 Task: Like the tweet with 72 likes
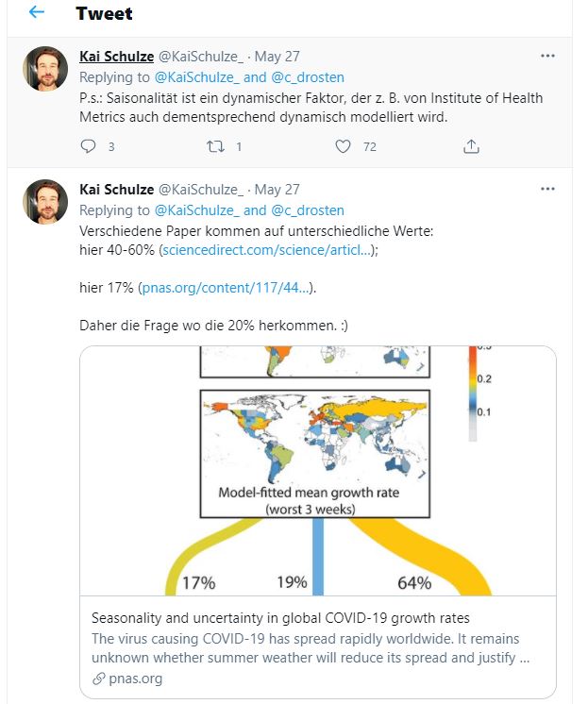343,146
